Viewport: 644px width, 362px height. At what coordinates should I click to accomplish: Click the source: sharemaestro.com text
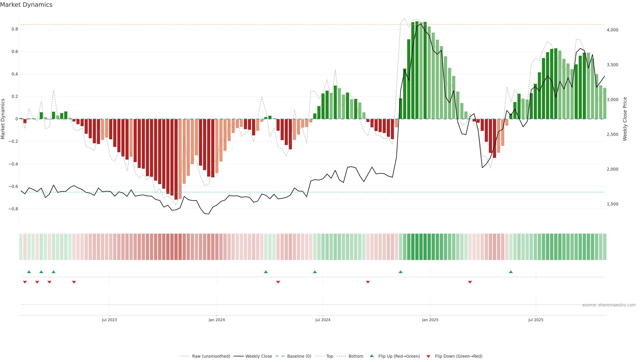(609, 305)
